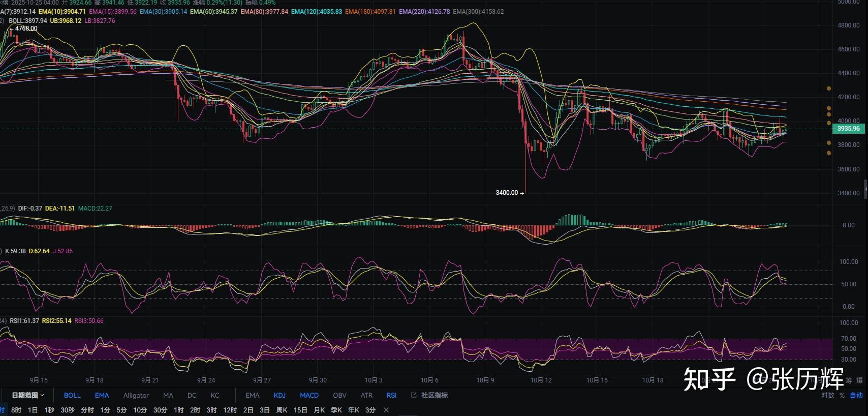Close the timeframe bar with the X icon
The width and height of the screenshot is (868, 416).
pos(386,410)
